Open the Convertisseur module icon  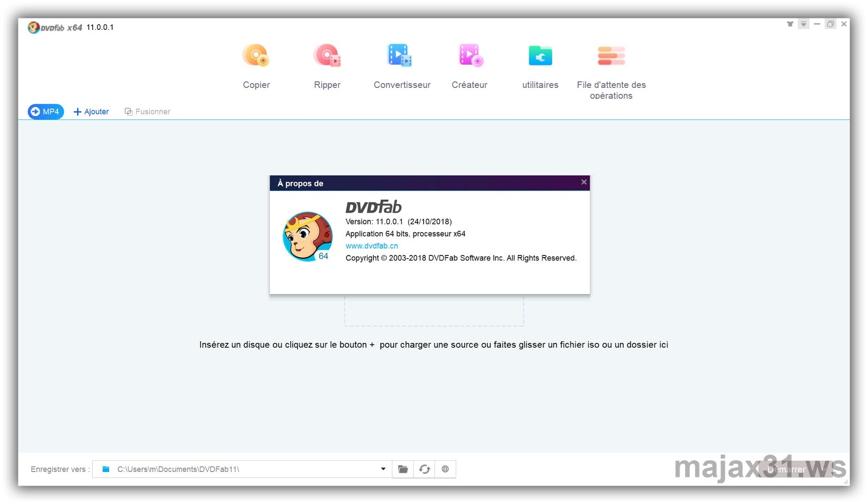click(x=400, y=55)
